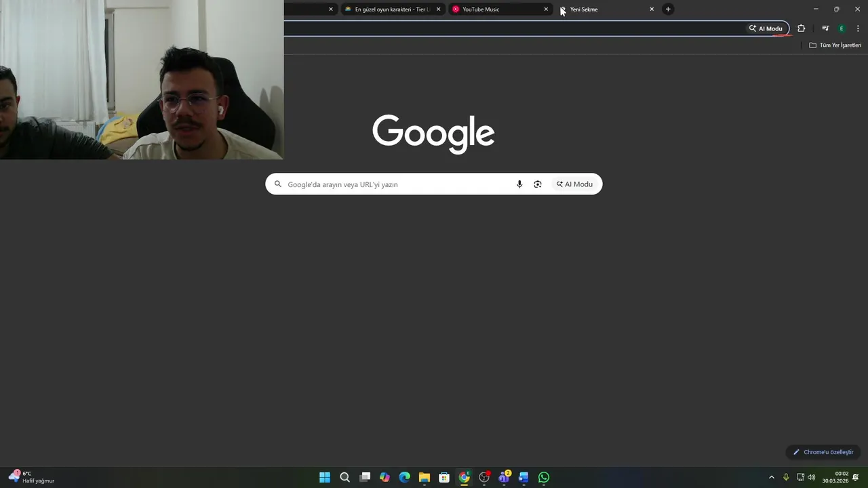Open Google Lens image search icon
868x488 pixels.
click(538, 184)
